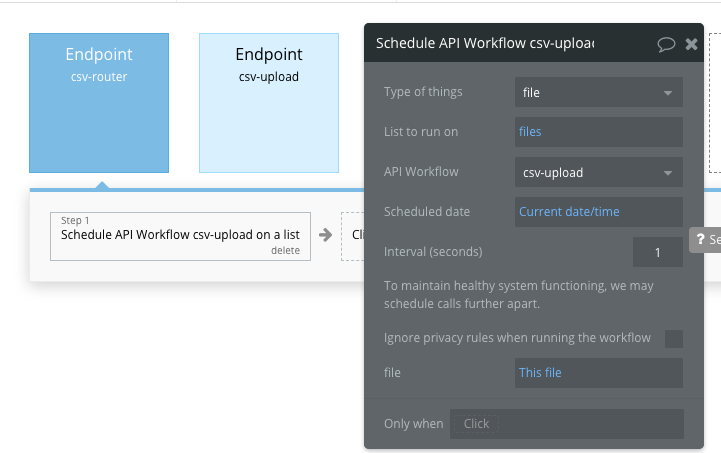Close the Schedule API Workflow panel
The width and height of the screenshot is (721, 453).
[691, 44]
